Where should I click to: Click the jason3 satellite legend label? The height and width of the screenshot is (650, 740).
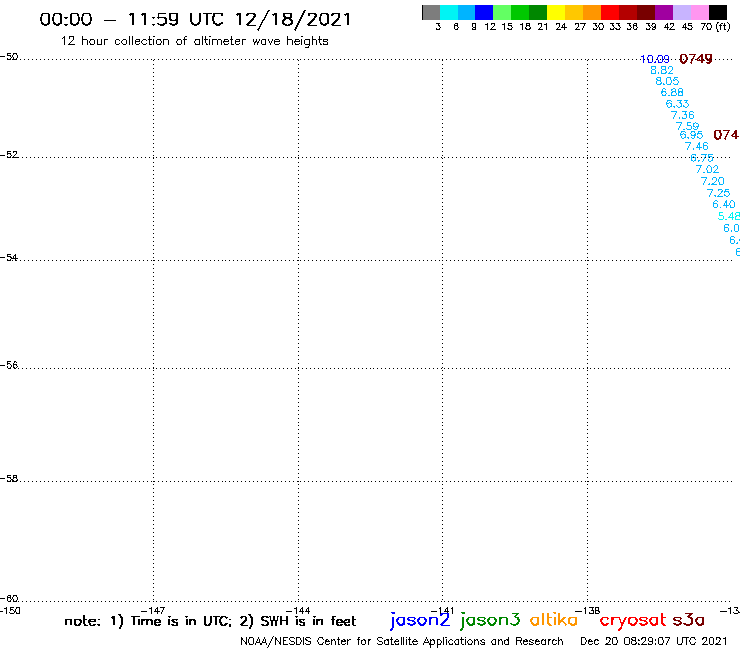pos(490,620)
